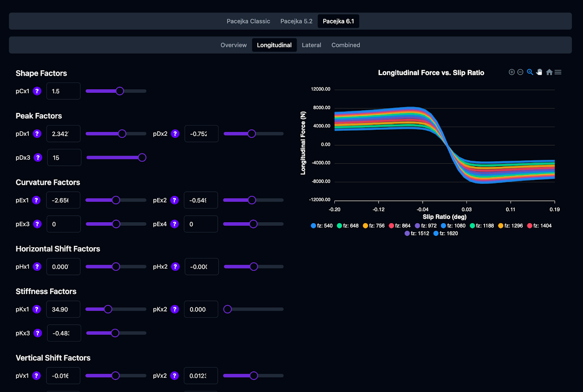
Task: Open the Overview tab
Action: coord(234,45)
